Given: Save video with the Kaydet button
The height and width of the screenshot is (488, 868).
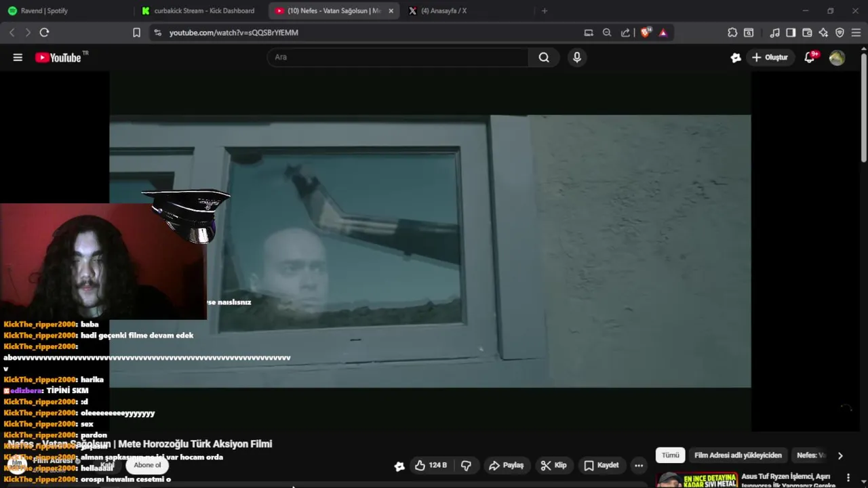Looking at the screenshot, I should pos(601,466).
